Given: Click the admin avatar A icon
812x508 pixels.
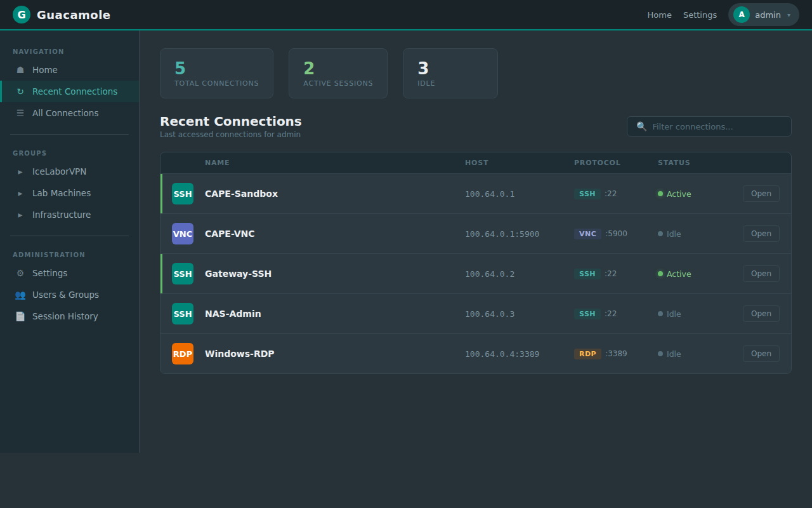Looking at the screenshot, I should [x=742, y=15].
